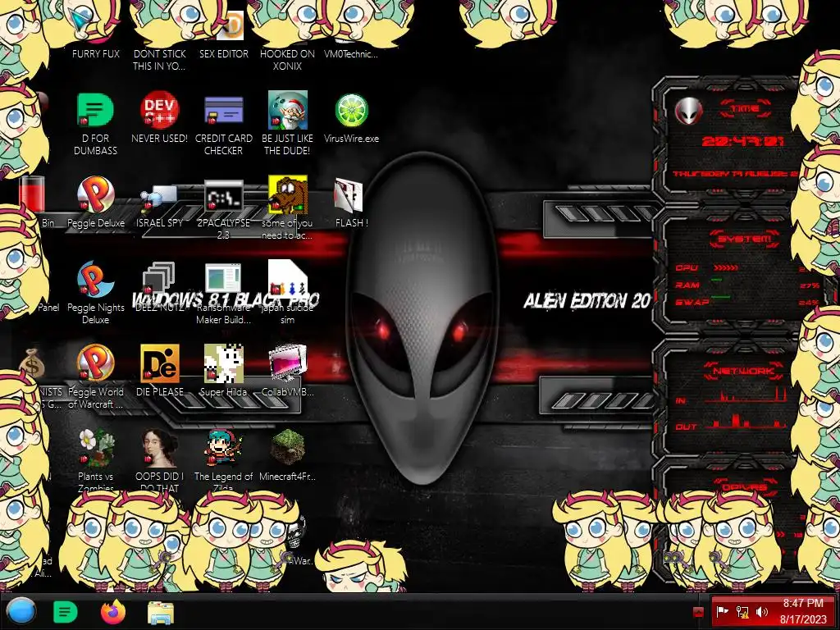Select the SYSTEM widget header
The image size is (840, 630).
tap(744, 239)
